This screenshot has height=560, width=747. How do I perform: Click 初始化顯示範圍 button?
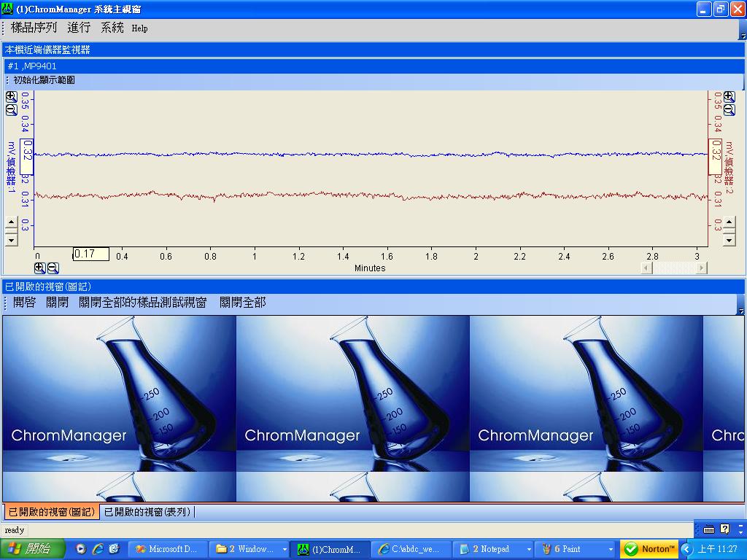click(x=44, y=80)
